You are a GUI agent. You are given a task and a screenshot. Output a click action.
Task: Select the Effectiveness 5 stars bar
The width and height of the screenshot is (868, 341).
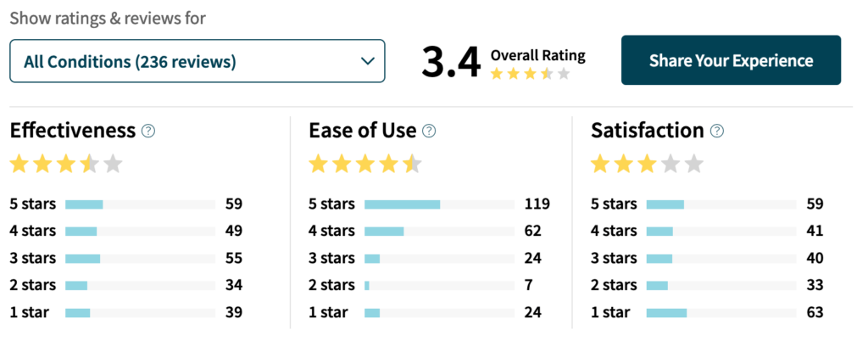click(x=140, y=204)
